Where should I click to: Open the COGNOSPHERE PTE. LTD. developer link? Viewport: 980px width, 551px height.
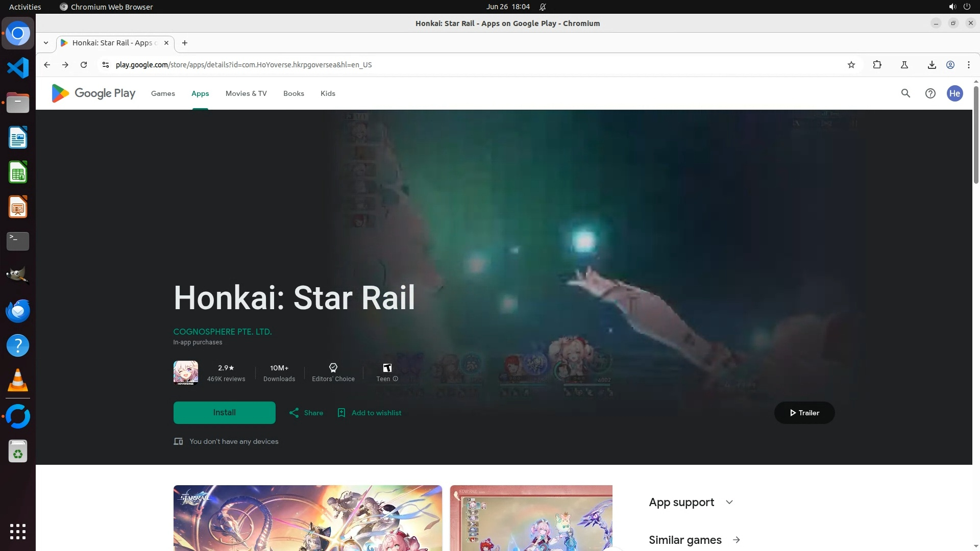(x=222, y=332)
